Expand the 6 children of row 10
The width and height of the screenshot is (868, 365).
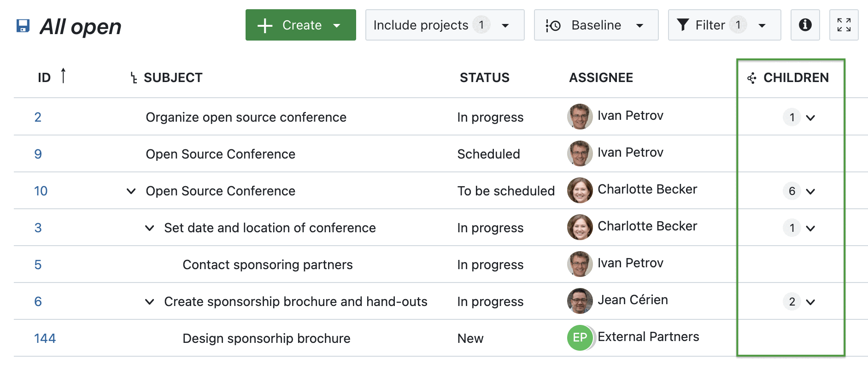tap(800, 191)
